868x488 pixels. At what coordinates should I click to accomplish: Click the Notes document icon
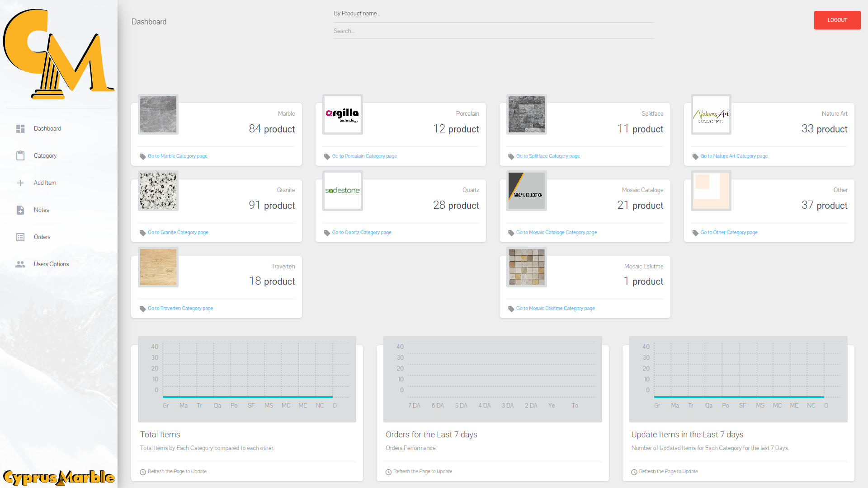point(20,210)
